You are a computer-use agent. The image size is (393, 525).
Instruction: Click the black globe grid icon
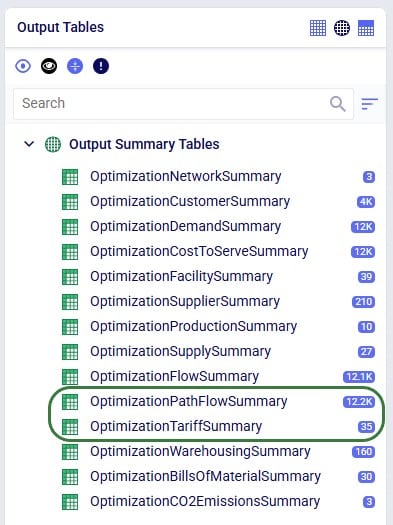[x=342, y=28]
